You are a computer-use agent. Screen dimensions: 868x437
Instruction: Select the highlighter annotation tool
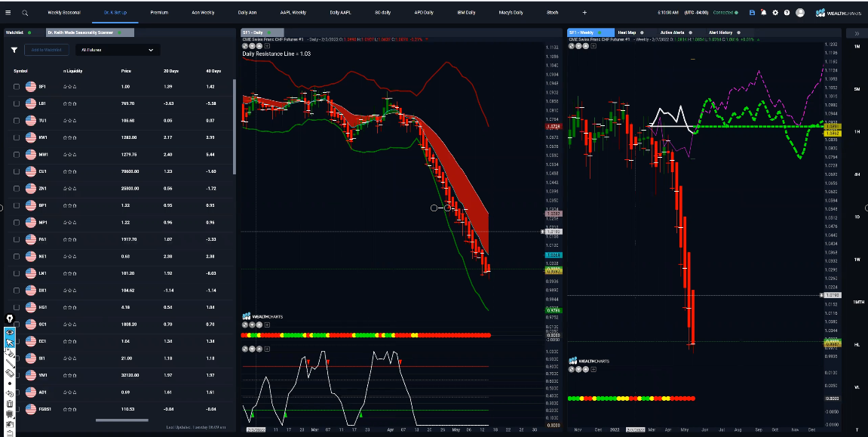(x=9, y=352)
